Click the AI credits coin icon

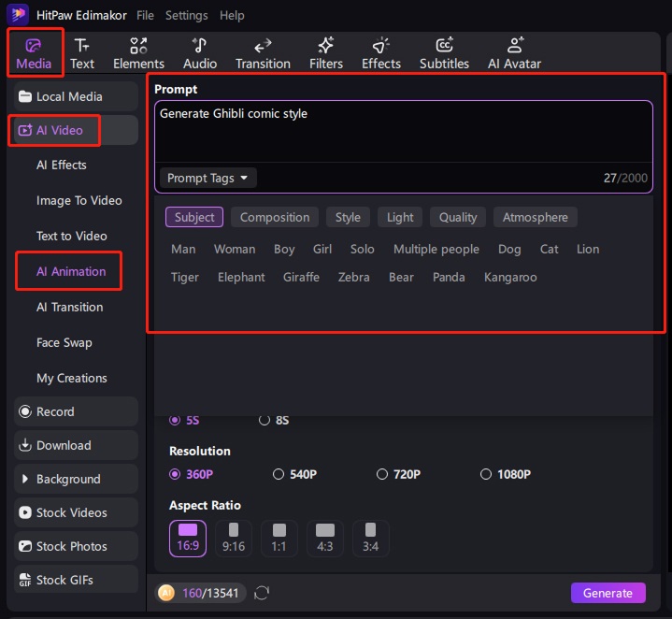166,593
